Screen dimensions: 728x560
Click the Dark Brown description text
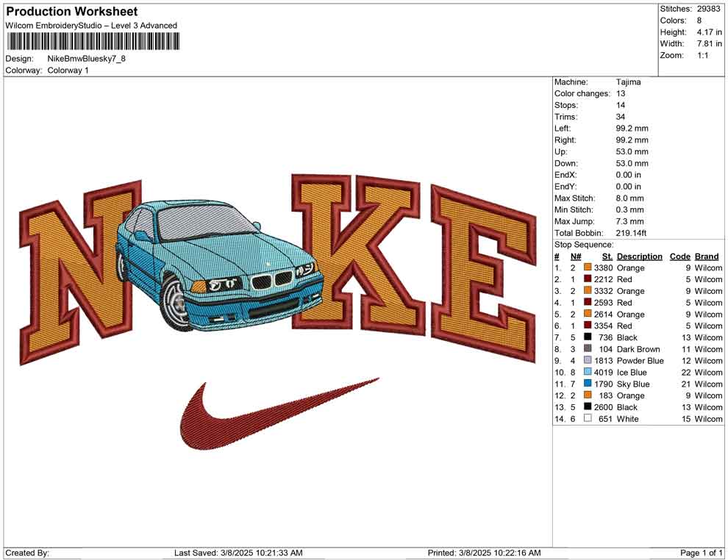coord(638,349)
